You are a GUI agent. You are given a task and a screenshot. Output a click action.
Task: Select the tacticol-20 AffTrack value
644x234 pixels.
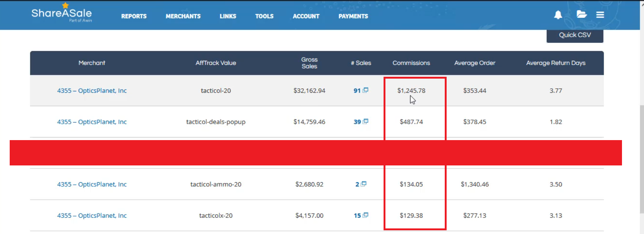[x=216, y=91]
